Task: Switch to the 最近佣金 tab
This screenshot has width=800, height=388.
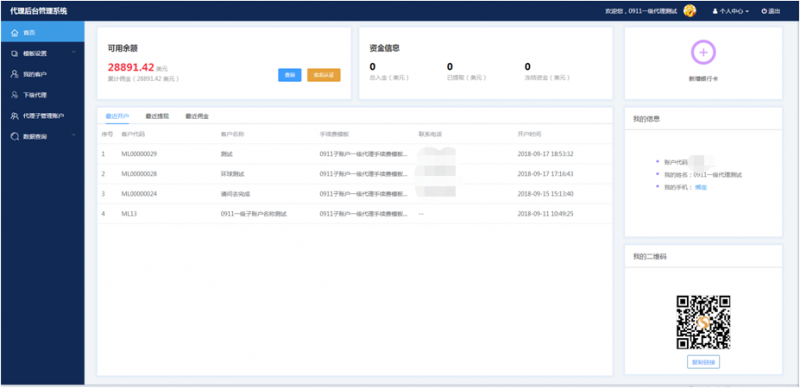Action: click(197, 116)
